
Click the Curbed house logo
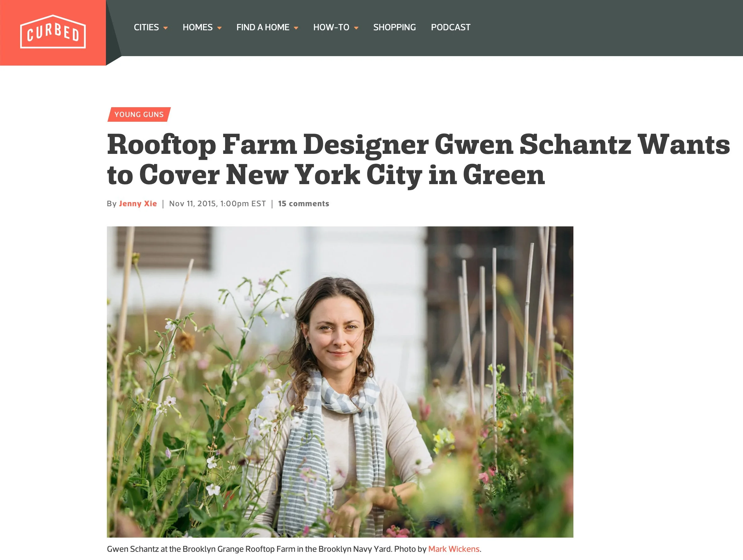coord(53,32)
